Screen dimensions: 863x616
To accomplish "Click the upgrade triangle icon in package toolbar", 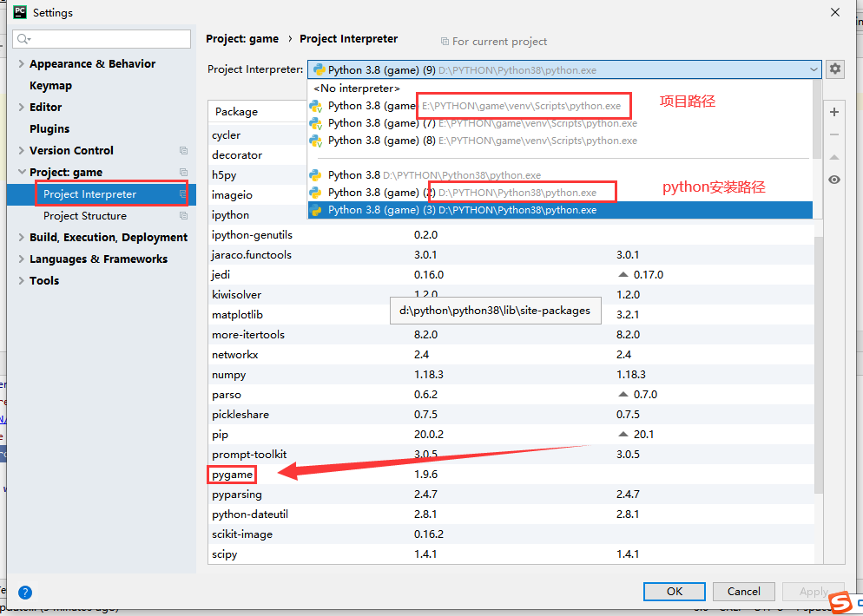I will click(x=833, y=157).
